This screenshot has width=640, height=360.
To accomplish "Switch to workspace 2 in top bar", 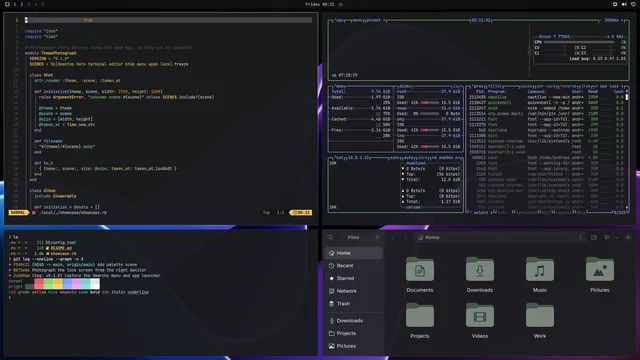I will 22,4.
